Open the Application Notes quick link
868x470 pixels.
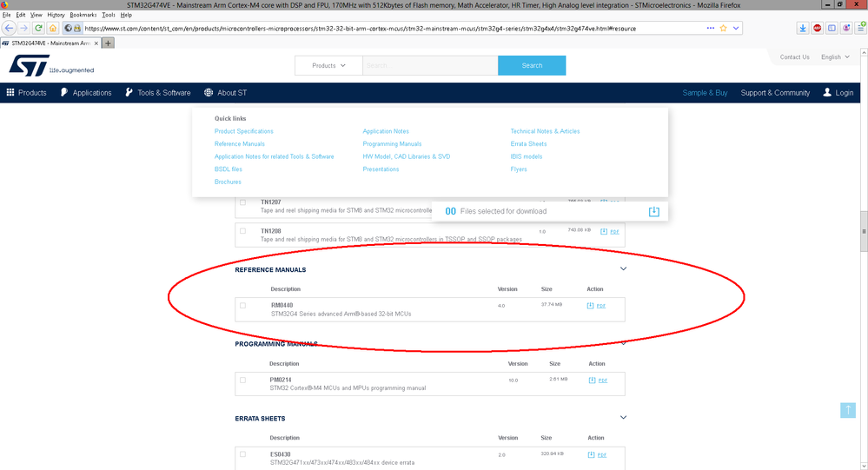[x=386, y=131]
